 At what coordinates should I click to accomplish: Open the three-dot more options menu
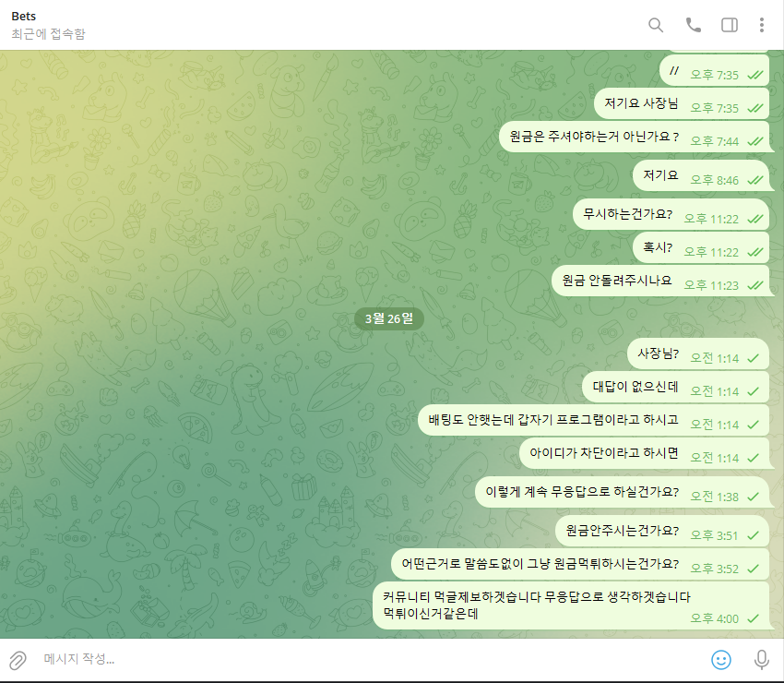click(762, 25)
